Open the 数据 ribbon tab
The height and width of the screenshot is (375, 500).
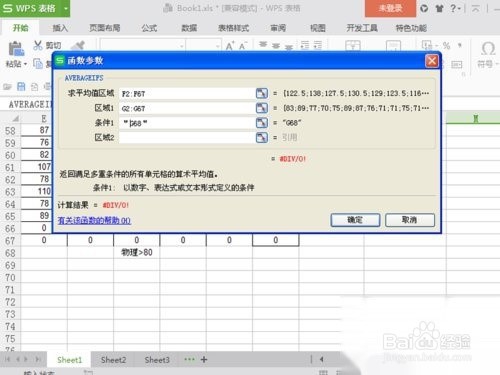(189, 28)
